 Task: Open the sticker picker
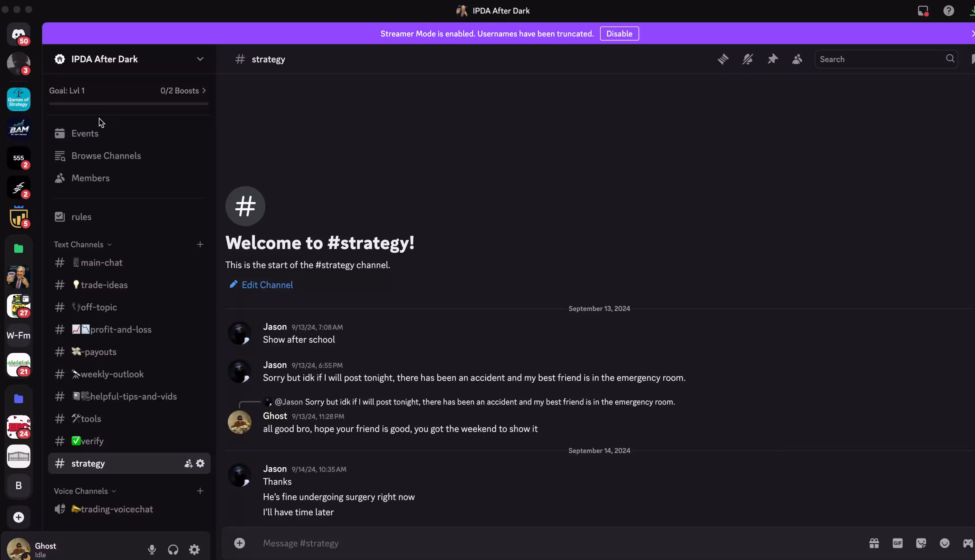921,543
